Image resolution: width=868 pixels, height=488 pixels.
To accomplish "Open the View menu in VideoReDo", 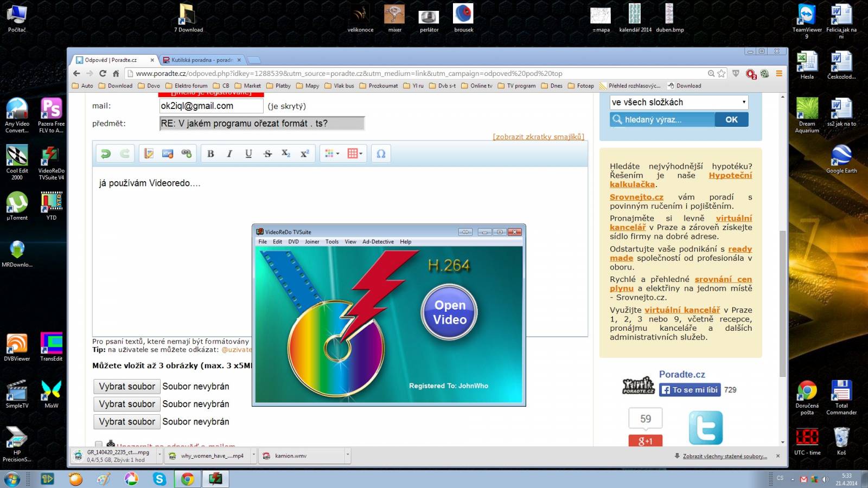I will tap(350, 242).
